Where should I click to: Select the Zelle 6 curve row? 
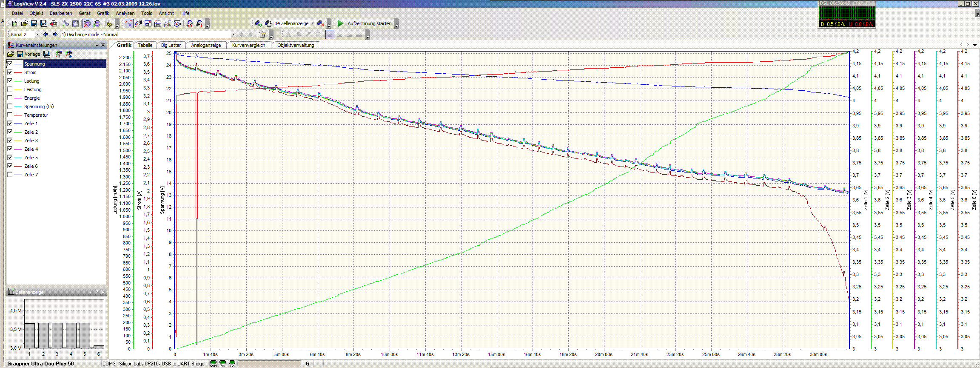pos(56,166)
